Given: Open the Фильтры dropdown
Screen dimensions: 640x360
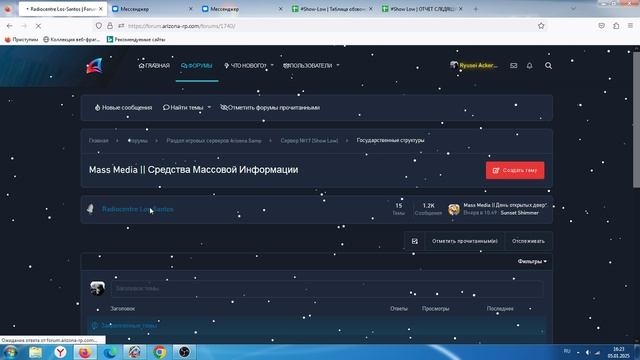Looking at the screenshot, I should click(x=532, y=262).
